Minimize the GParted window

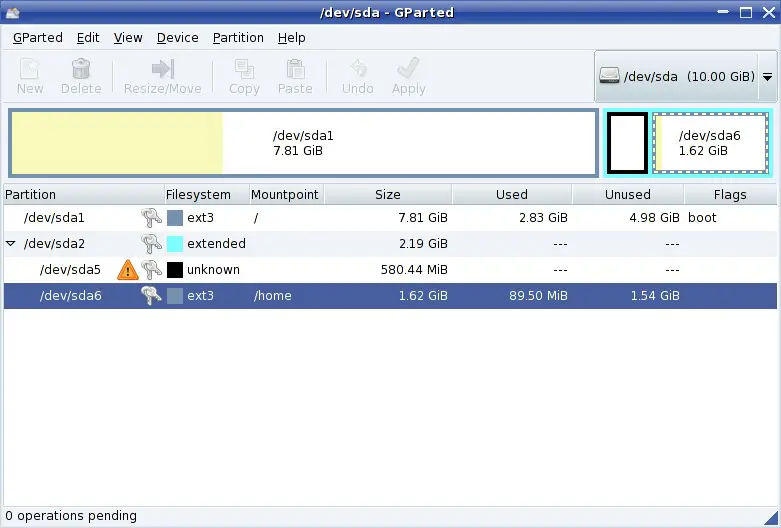(x=723, y=12)
